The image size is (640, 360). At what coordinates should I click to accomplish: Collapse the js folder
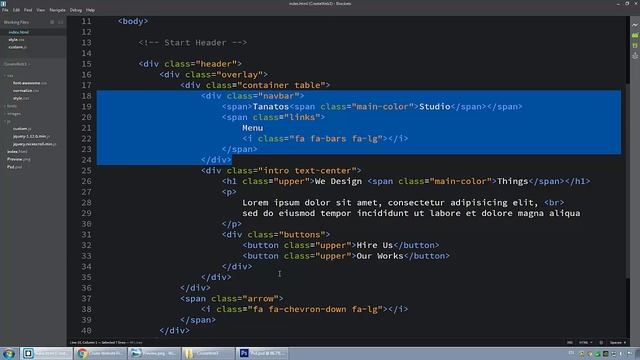click(7, 121)
